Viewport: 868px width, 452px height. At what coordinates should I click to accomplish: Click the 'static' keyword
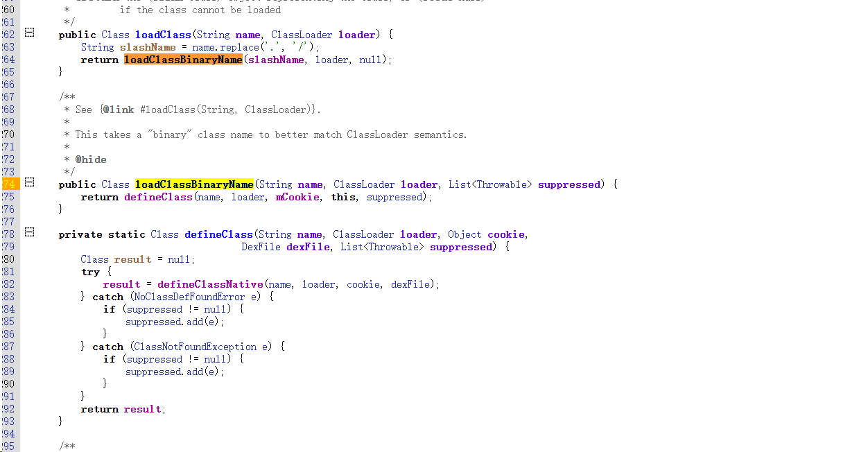click(x=126, y=234)
